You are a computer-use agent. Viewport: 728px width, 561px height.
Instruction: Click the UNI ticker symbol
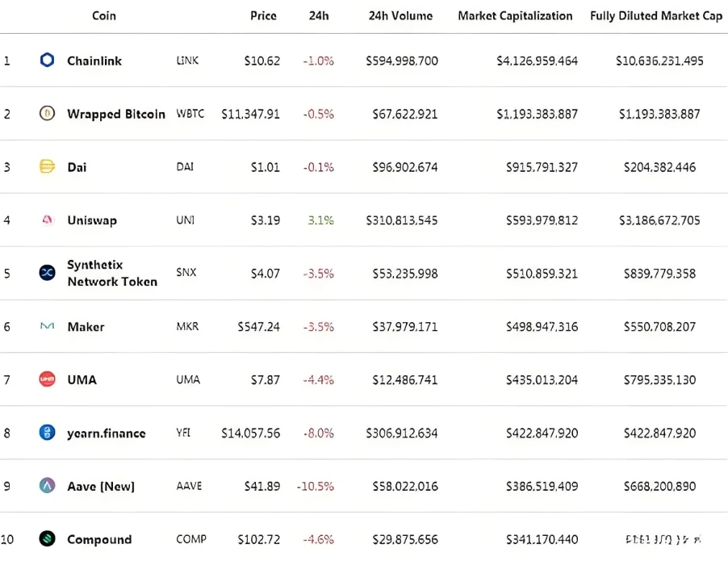click(186, 220)
